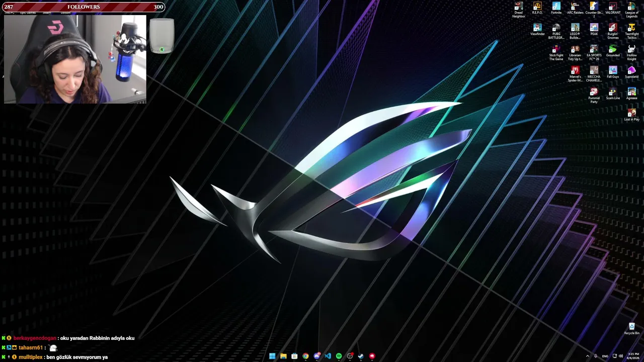Image resolution: width=644 pixels, height=362 pixels.
Task: Open the PEAK game icon
Action: coord(594,29)
